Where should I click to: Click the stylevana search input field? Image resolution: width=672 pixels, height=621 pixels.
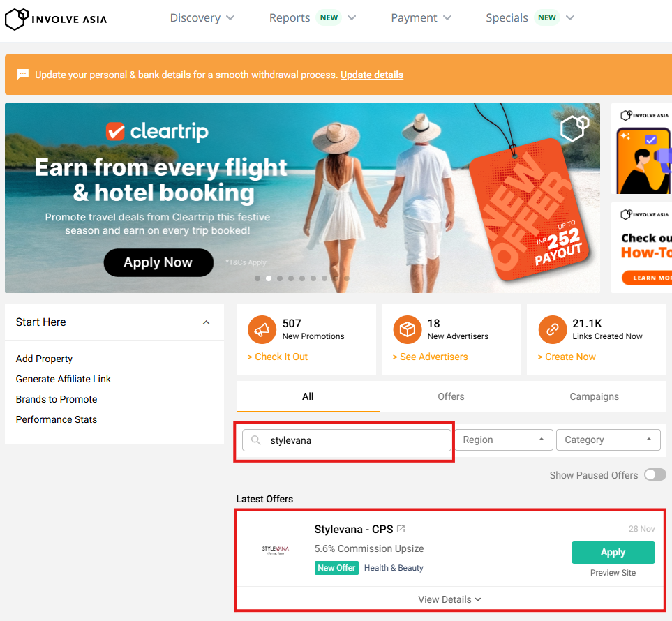point(356,440)
